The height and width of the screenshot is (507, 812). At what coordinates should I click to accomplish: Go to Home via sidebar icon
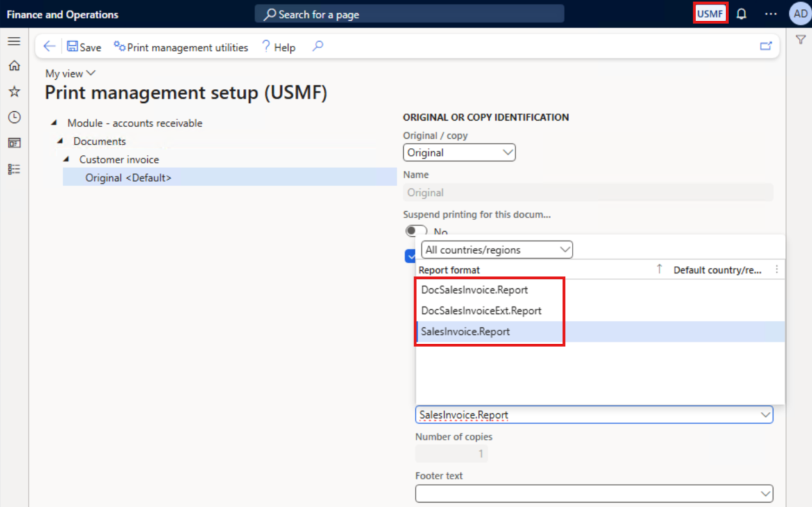[14, 66]
